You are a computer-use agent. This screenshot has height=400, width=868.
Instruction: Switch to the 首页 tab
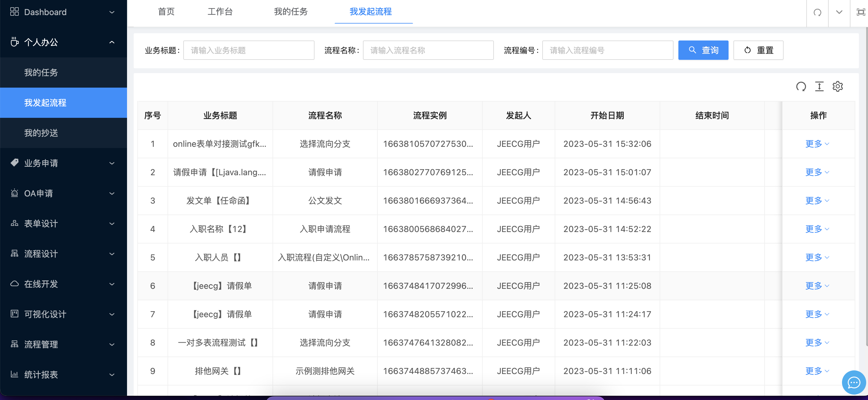pyautogui.click(x=166, y=12)
